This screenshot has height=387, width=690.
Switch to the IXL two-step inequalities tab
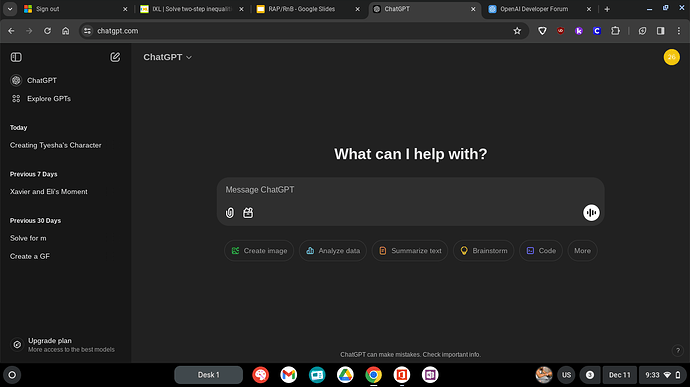(191, 9)
